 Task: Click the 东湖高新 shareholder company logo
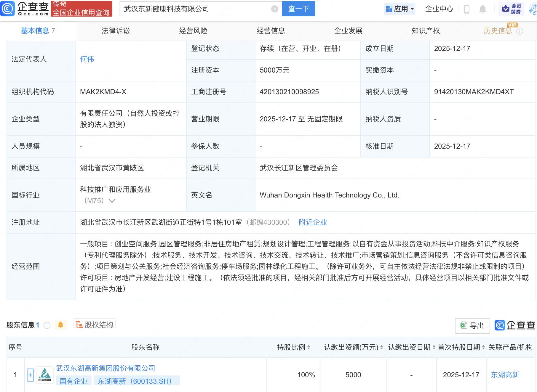45,375
